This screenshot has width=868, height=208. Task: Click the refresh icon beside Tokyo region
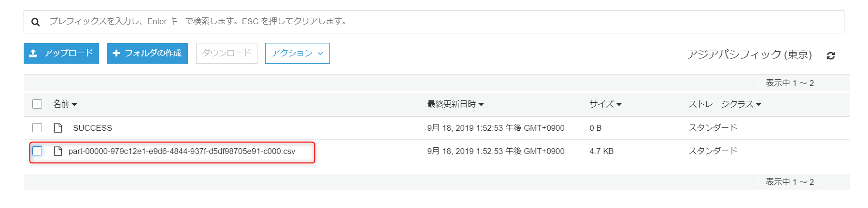831,55
